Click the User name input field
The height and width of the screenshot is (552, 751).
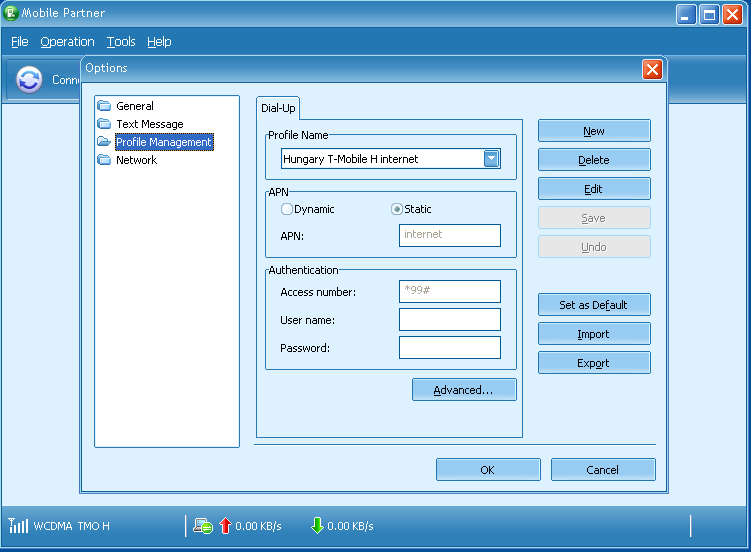click(x=449, y=320)
